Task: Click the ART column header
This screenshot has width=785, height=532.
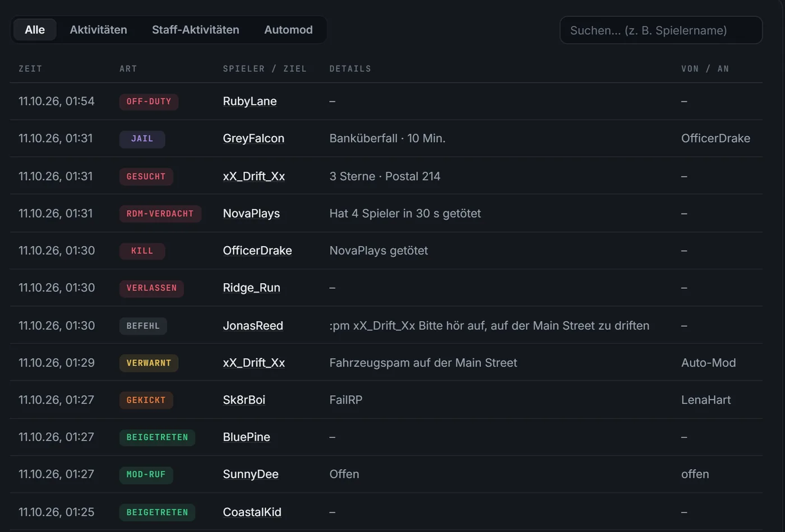Action: click(128, 68)
